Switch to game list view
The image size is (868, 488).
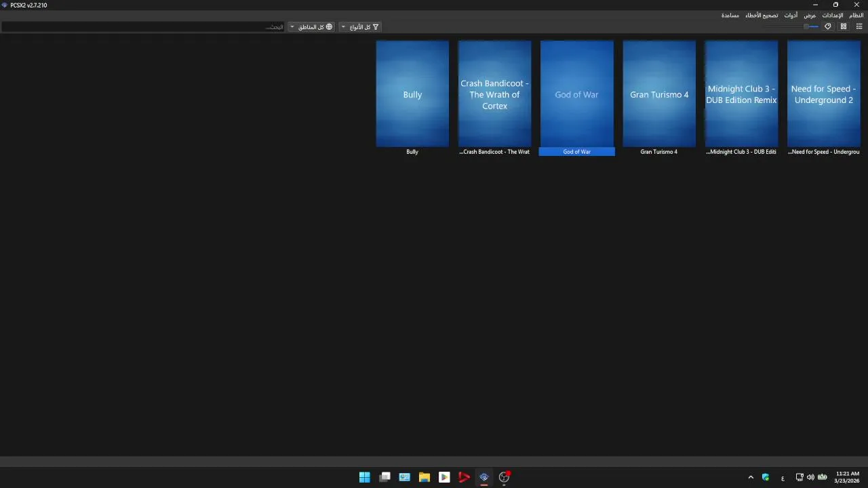click(x=859, y=26)
